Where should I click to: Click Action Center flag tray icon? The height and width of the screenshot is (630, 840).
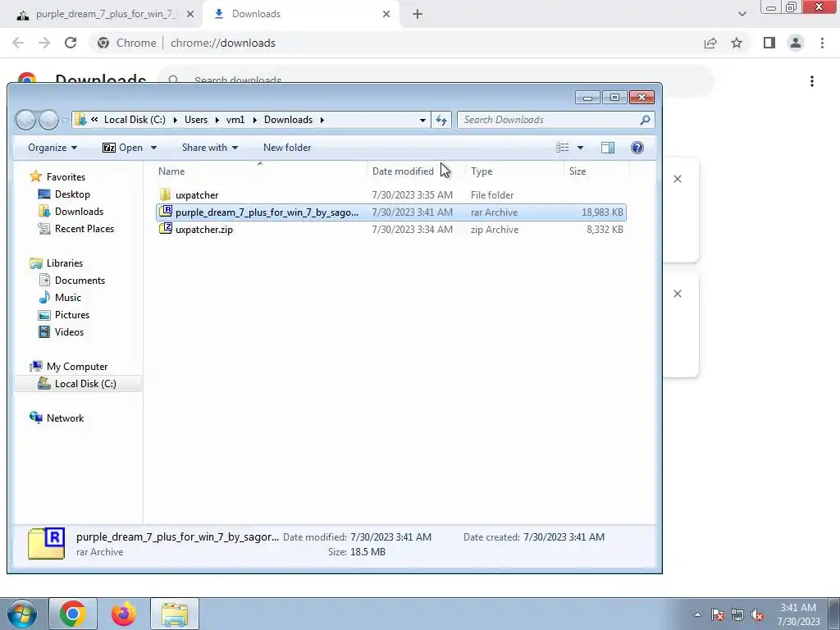tap(718, 614)
